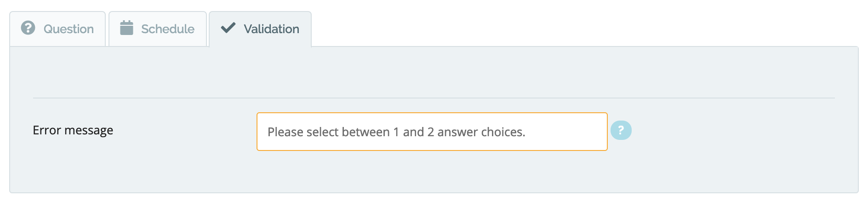Viewport: 868px width, 208px height.
Task: Click the question mark icon on Question tab
Action: point(28,28)
